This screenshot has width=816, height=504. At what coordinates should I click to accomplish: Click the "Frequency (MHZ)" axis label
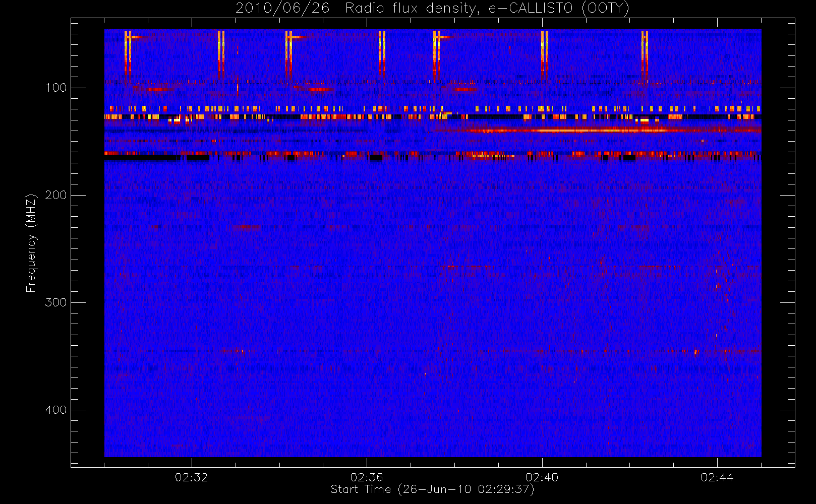tap(31, 242)
